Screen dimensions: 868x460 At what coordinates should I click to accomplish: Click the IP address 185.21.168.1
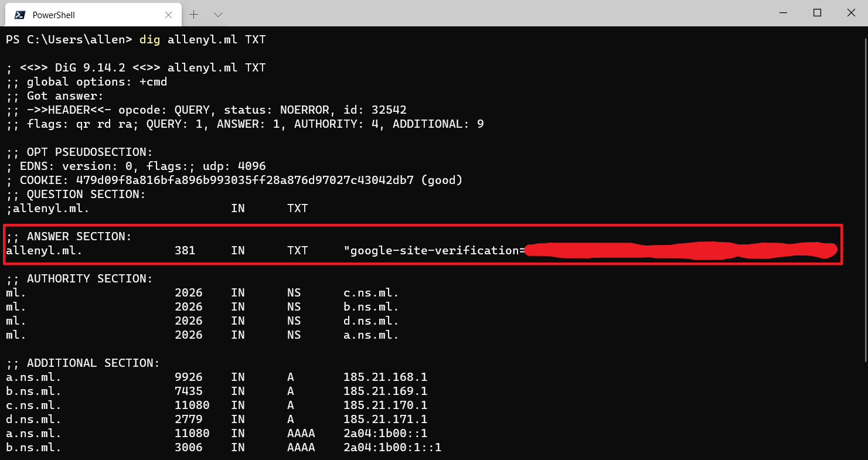pos(385,377)
